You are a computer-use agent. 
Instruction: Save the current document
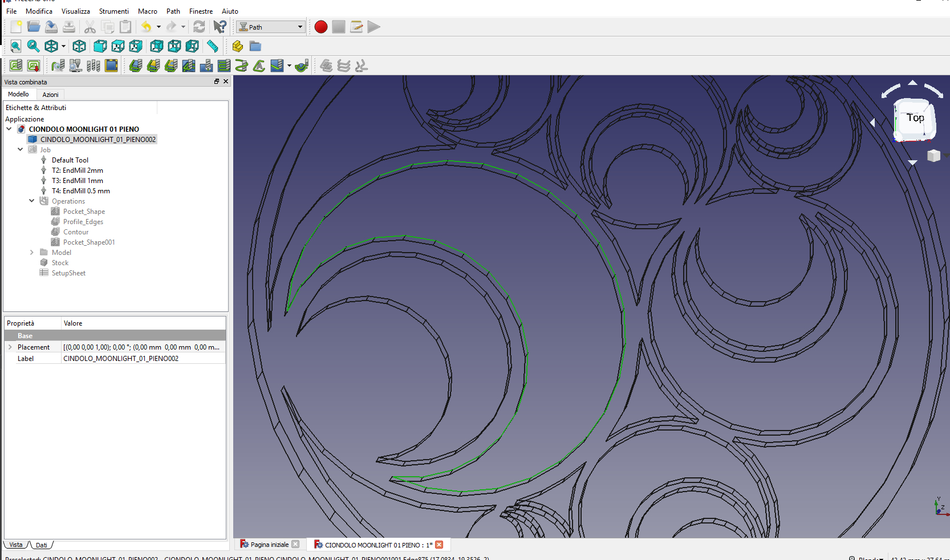(51, 27)
